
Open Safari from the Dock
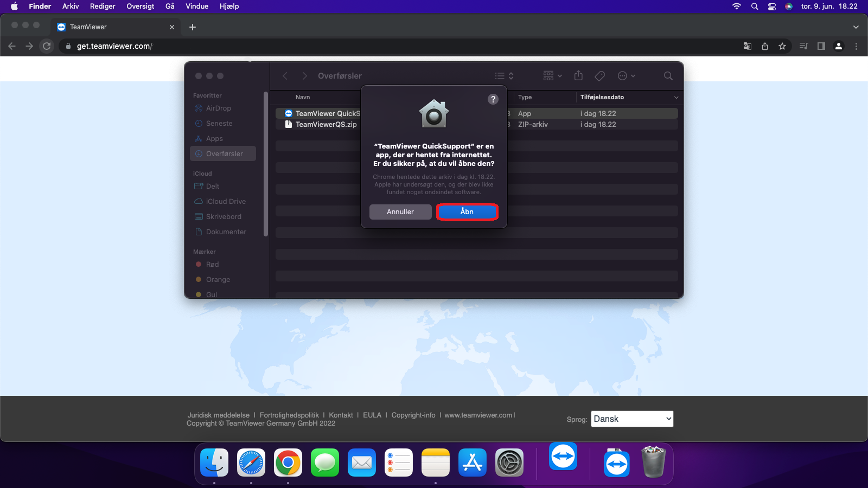tap(251, 463)
